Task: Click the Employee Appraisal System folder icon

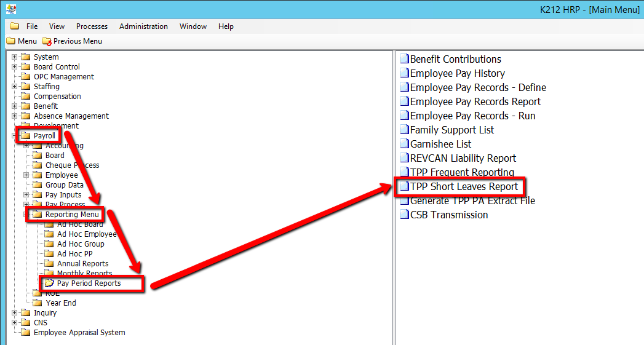Action: coord(26,333)
